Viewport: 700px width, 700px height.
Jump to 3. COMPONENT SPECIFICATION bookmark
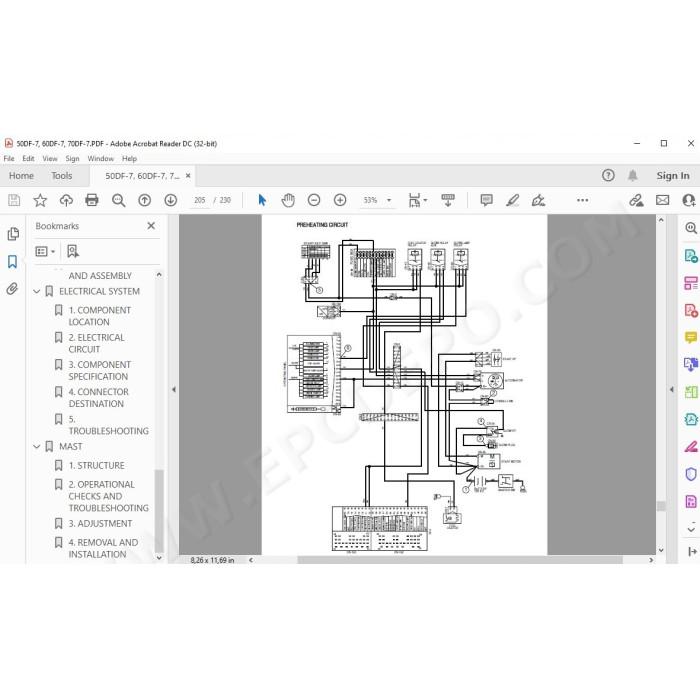[x=100, y=371]
